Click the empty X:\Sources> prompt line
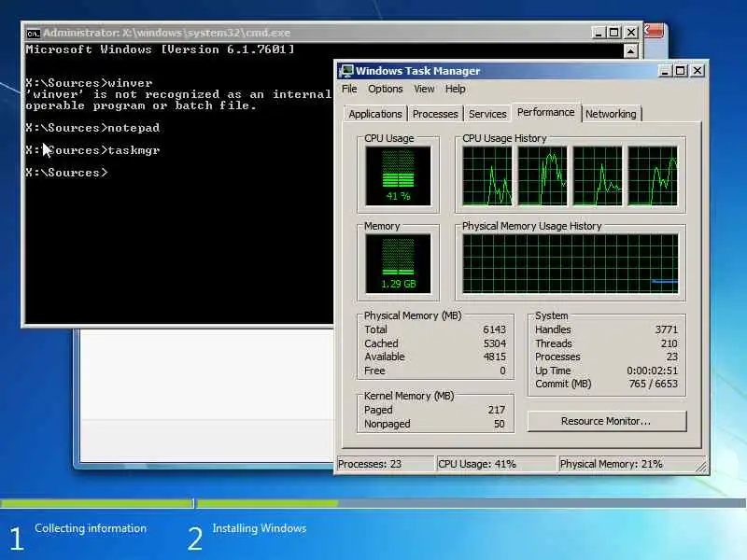 pos(66,173)
